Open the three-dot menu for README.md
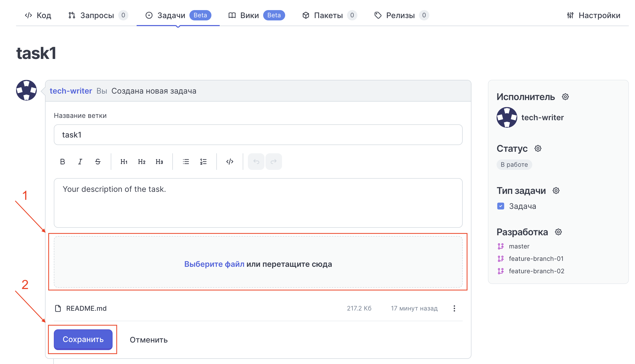 click(454, 308)
